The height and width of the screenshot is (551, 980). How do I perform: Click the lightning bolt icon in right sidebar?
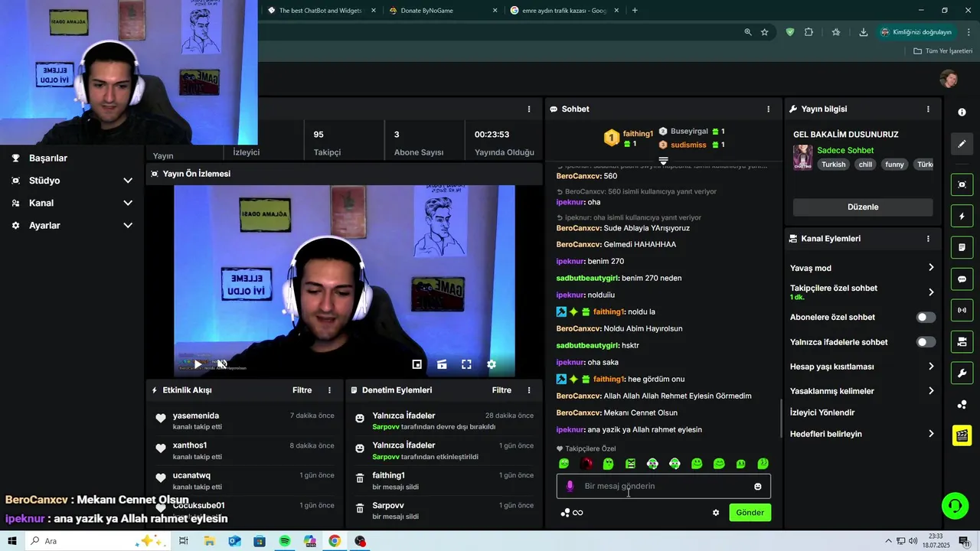pos(962,217)
